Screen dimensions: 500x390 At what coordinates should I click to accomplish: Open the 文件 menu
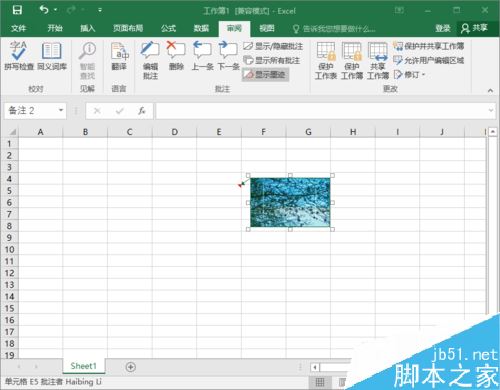coord(18,28)
